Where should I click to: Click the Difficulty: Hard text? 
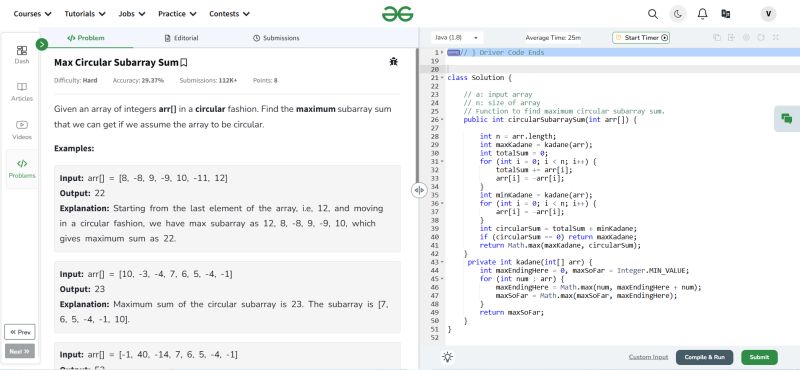click(x=76, y=81)
